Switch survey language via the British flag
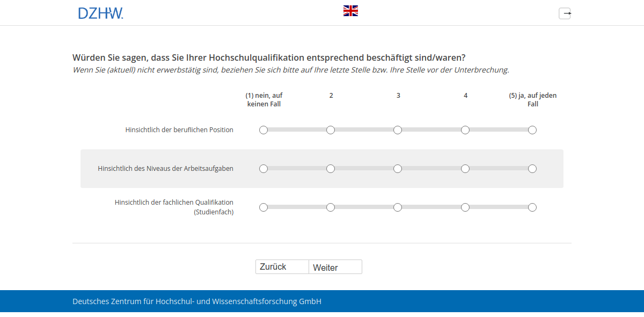The width and height of the screenshot is (644, 317). pos(350,10)
